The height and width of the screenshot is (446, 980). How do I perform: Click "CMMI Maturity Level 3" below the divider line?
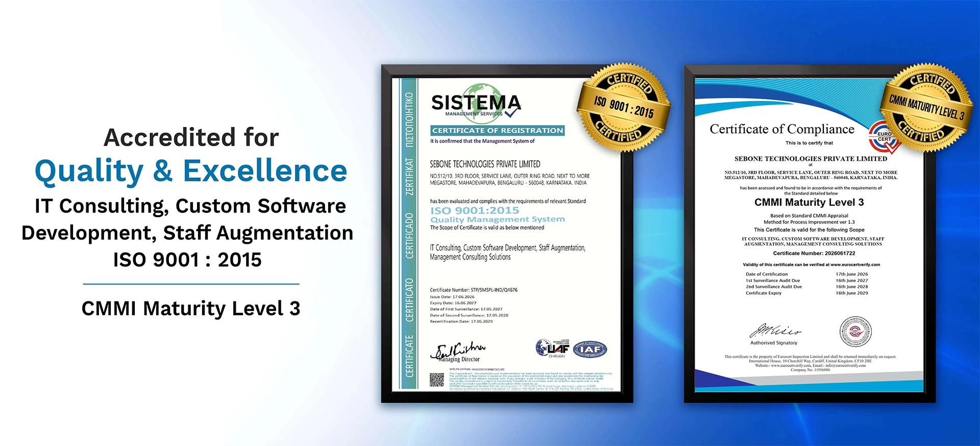click(x=191, y=309)
